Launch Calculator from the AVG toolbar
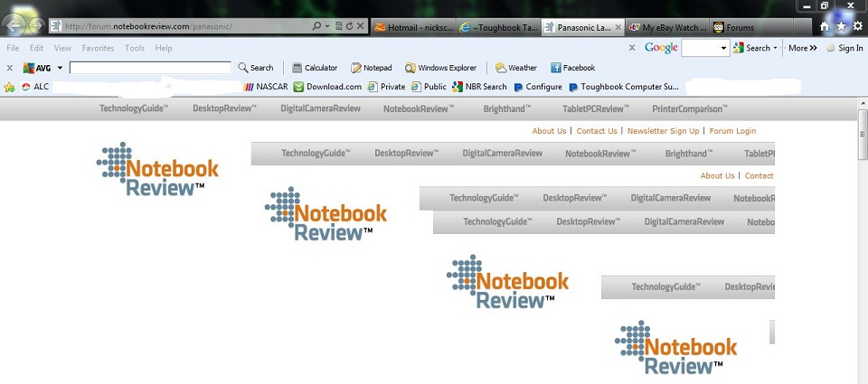This screenshot has height=384, width=868. 315,68
